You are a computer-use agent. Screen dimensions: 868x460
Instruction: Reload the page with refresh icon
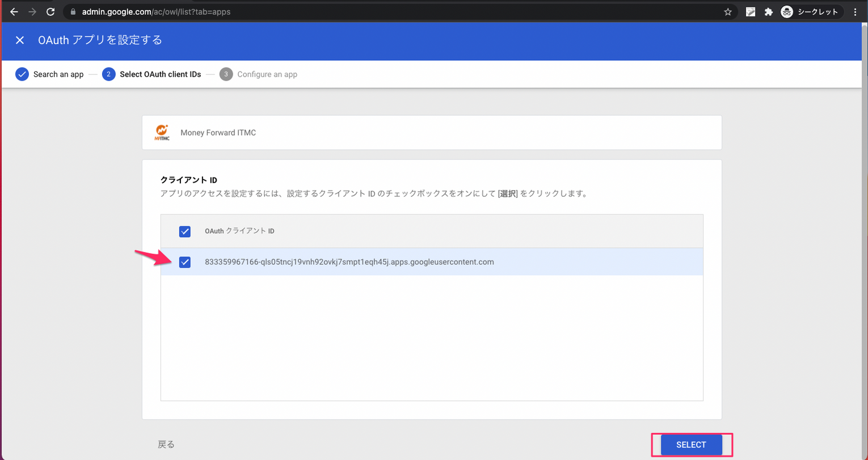[x=50, y=11]
